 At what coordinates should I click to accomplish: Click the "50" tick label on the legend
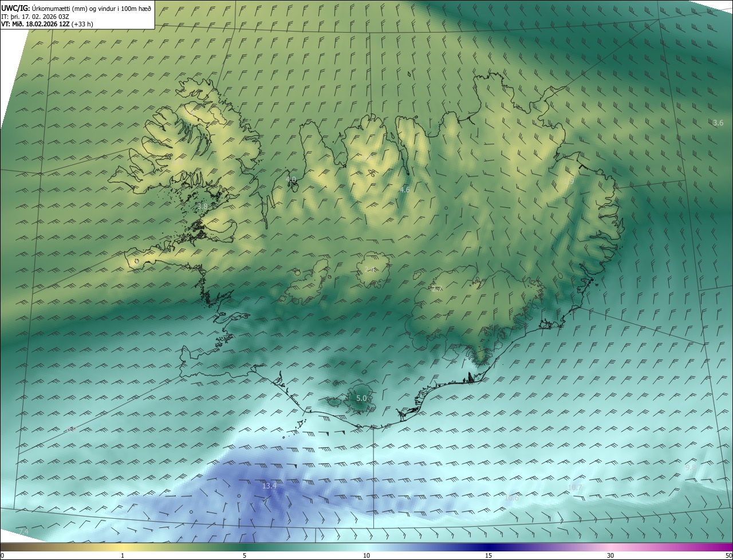point(728,556)
